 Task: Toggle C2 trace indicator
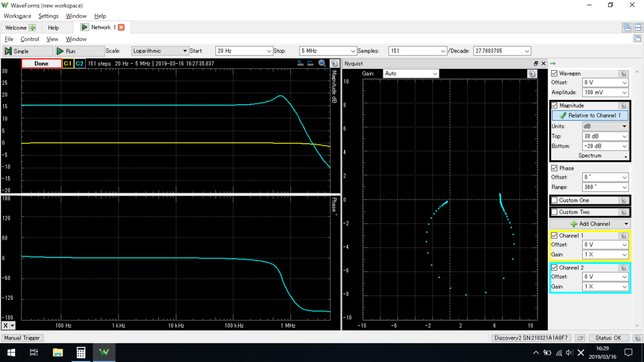click(x=79, y=63)
